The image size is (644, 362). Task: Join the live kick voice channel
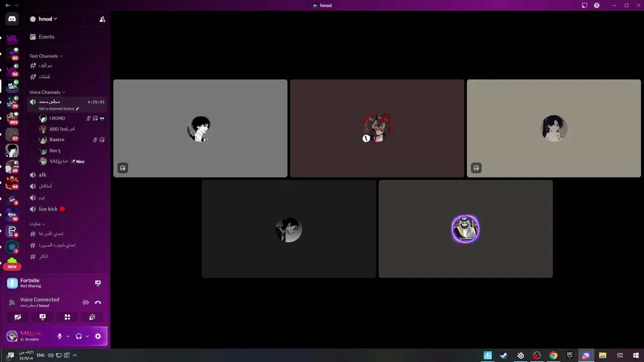pyautogui.click(x=67, y=209)
